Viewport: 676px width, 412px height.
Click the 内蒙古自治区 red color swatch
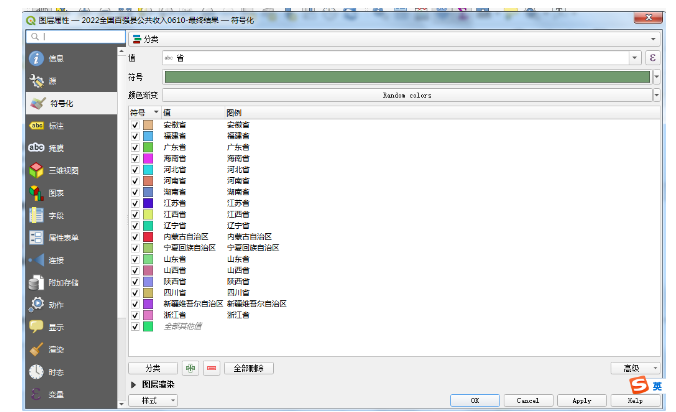tap(148, 237)
